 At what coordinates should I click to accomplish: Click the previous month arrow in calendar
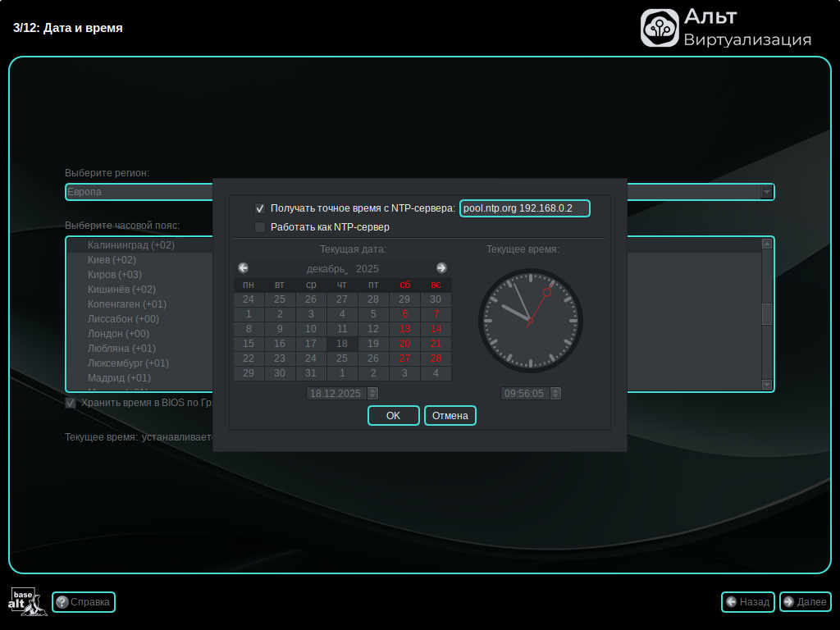[244, 268]
